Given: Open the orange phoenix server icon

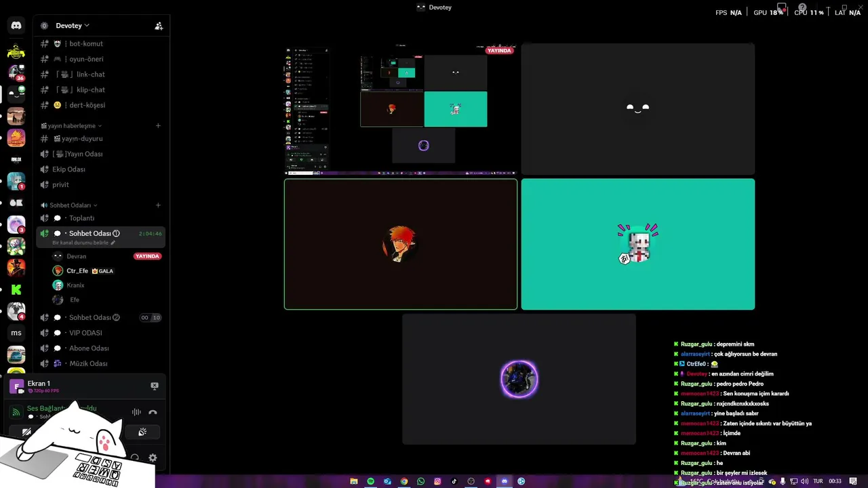Looking at the screenshot, I should pos(16,138).
